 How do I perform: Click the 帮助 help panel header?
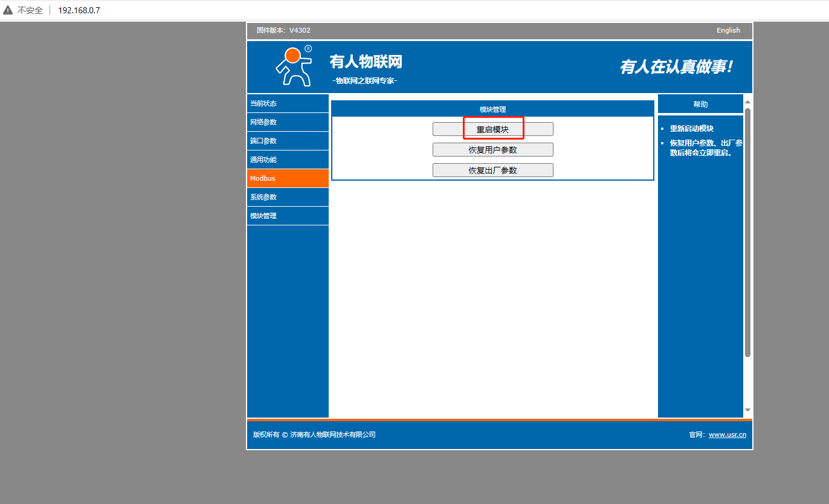pos(700,104)
